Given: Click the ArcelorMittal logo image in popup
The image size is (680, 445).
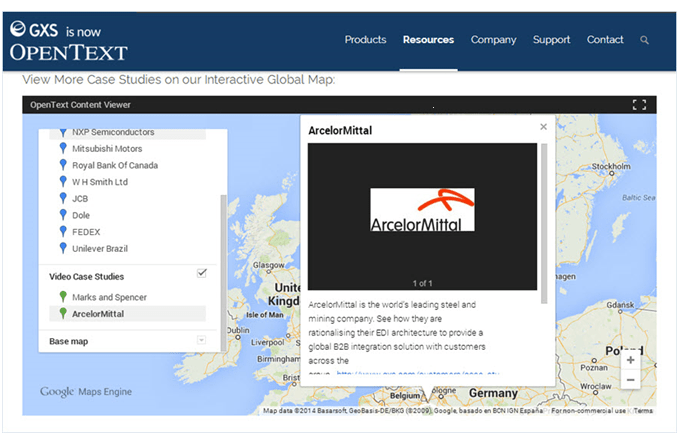Looking at the screenshot, I should [x=422, y=210].
